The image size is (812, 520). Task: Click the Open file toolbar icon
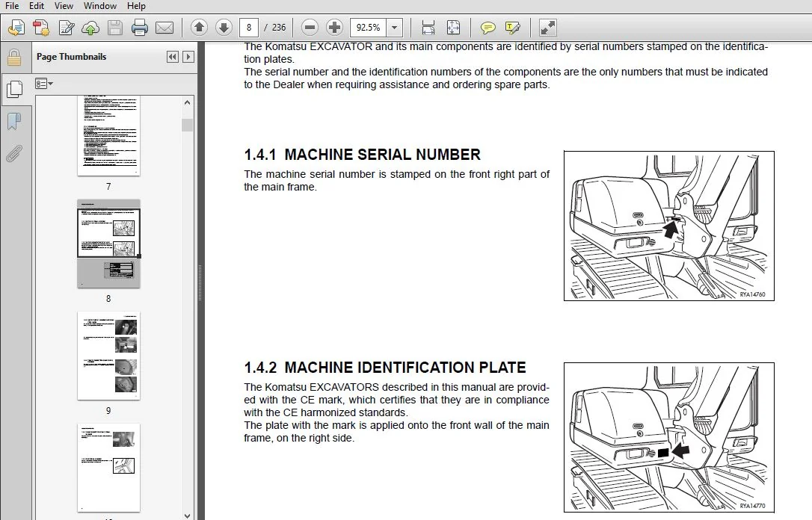pos(16,28)
